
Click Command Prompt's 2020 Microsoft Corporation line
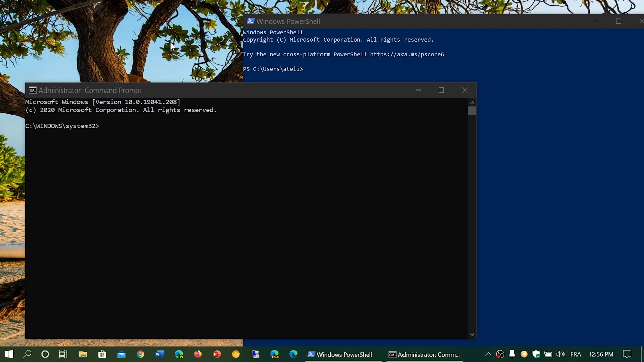click(121, 110)
